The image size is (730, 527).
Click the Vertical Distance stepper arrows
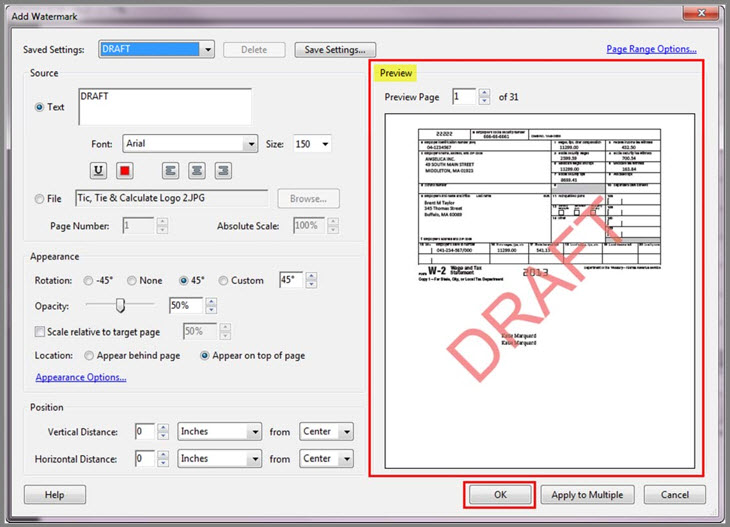163,432
